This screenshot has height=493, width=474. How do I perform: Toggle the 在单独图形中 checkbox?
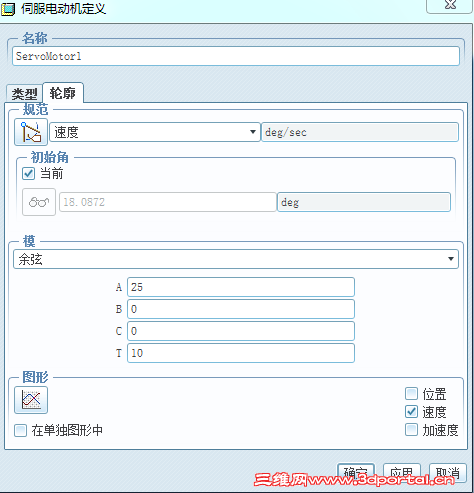20,430
